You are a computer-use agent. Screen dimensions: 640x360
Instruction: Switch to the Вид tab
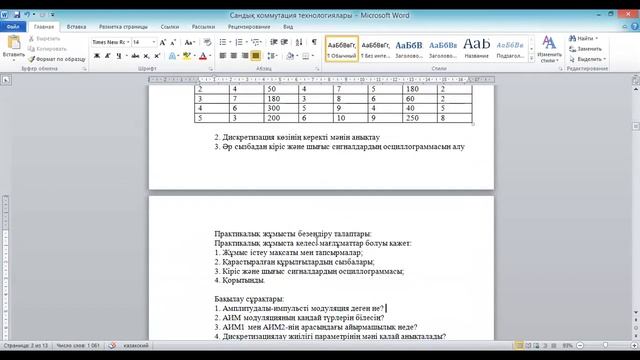pyautogui.click(x=288, y=27)
